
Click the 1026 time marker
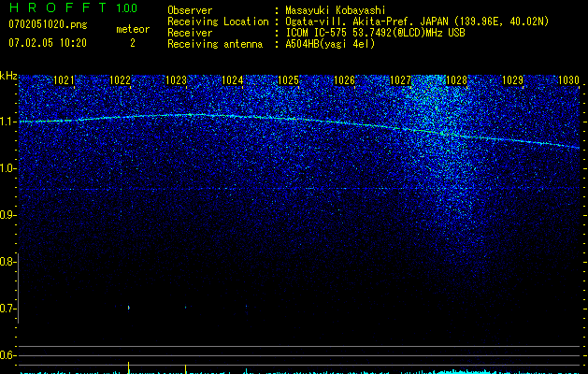coord(344,80)
